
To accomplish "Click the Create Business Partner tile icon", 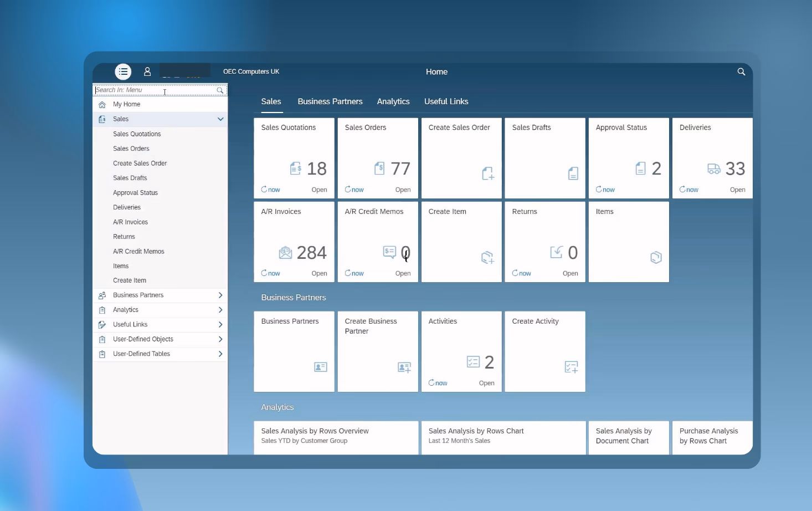I will (x=404, y=367).
